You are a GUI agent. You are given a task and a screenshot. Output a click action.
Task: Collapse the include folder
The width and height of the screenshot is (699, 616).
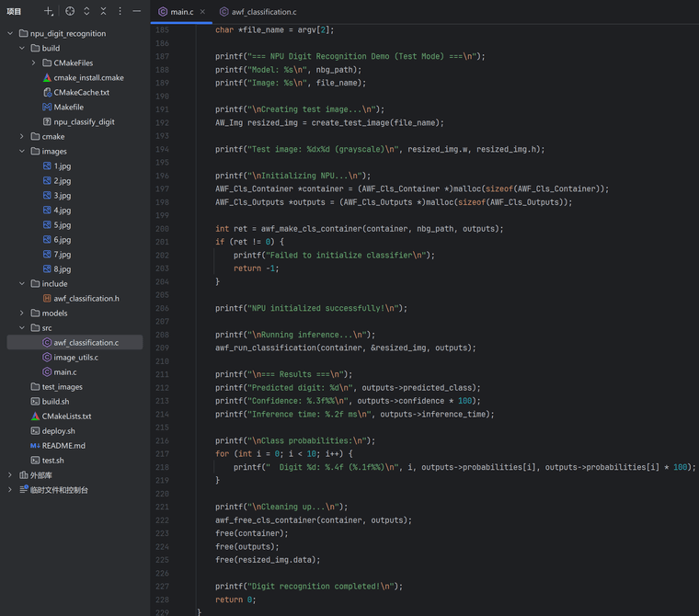coord(22,283)
